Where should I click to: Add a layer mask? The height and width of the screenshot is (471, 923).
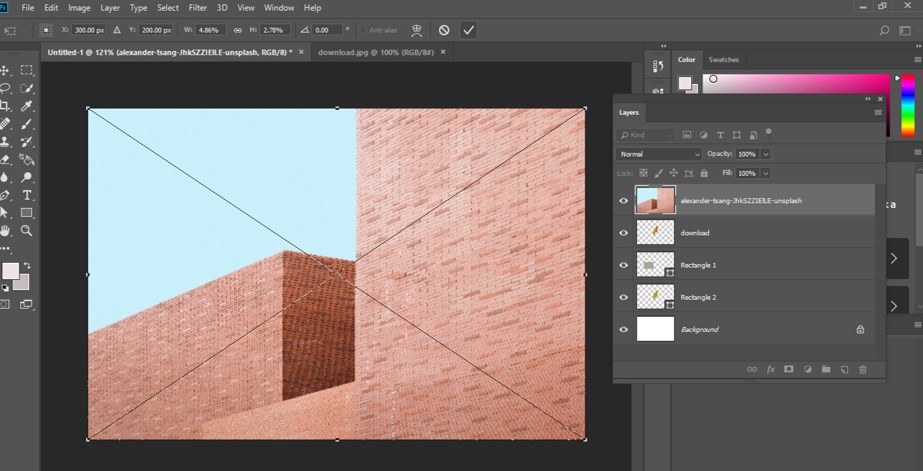(x=789, y=369)
